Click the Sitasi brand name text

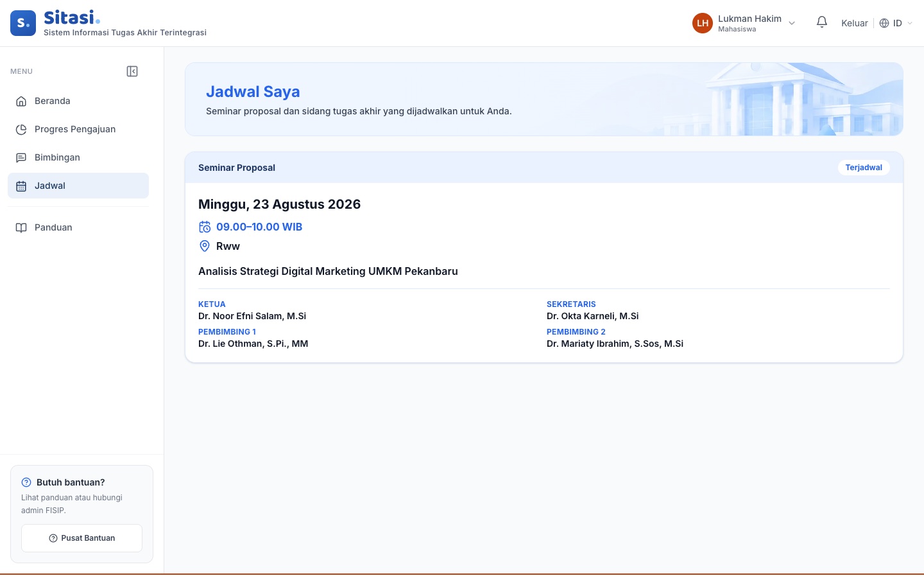(71, 17)
